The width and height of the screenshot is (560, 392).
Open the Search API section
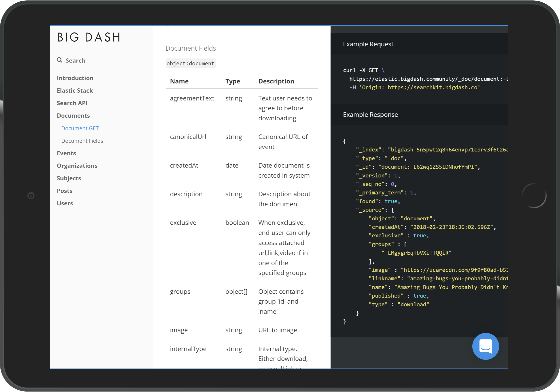click(x=72, y=103)
